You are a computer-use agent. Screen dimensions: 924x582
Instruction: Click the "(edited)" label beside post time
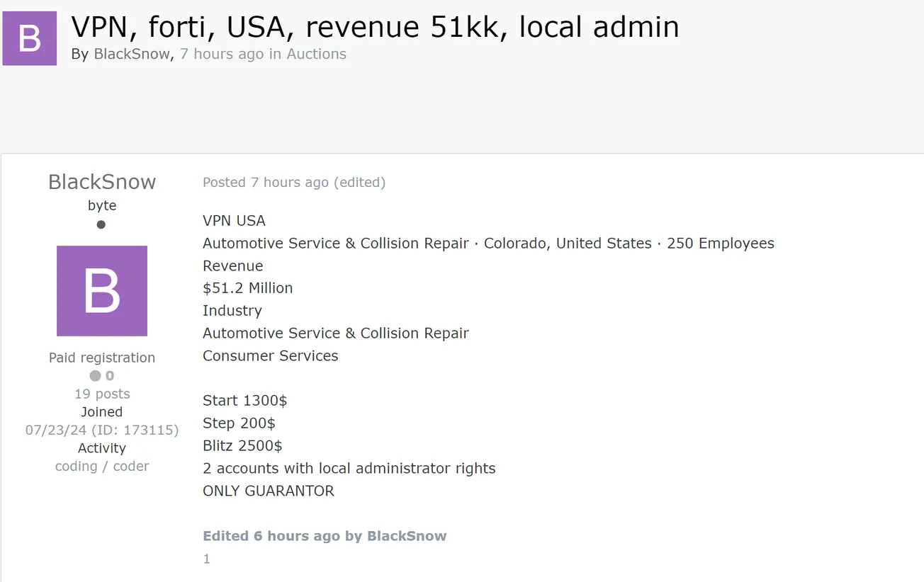pyautogui.click(x=360, y=183)
